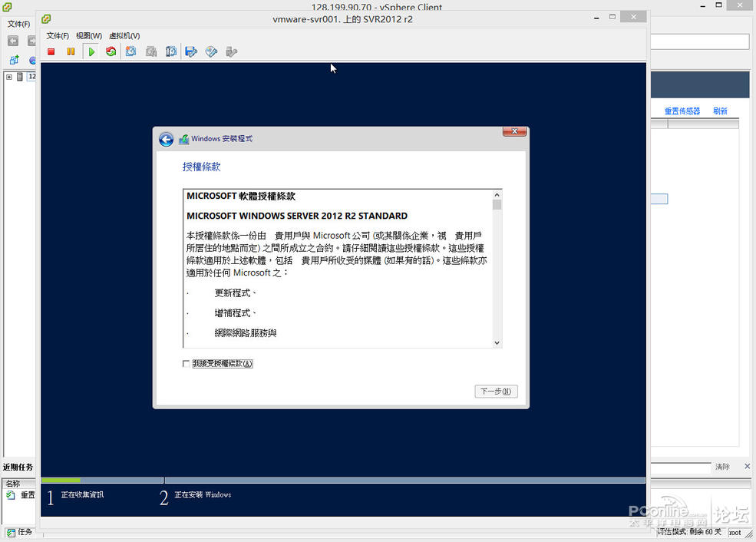Click the orange Suspend VM icon
The width and height of the screenshot is (756, 542).
(71, 51)
